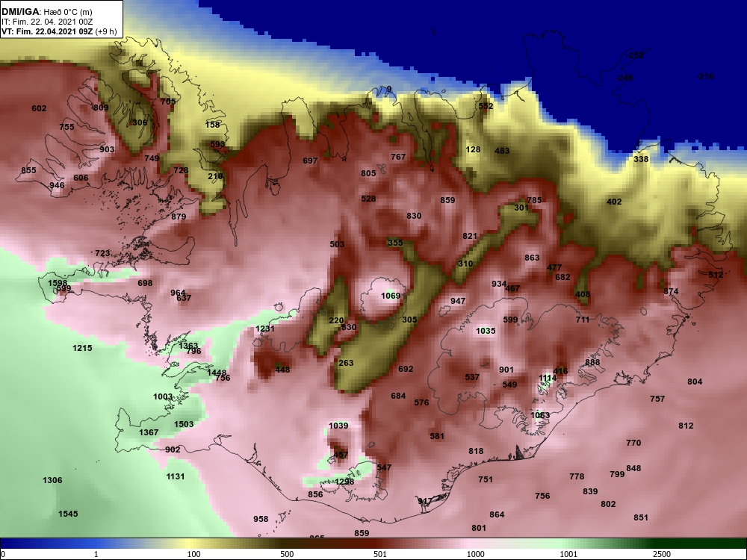The width and height of the screenshot is (747, 560).
Task: Click the map value 1003
Action: click(163, 396)
